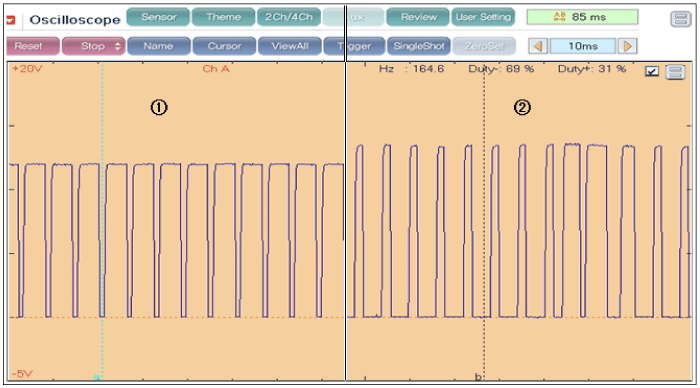Open User Setting
The image size is (700, 388).
click(x=483, y=17)
